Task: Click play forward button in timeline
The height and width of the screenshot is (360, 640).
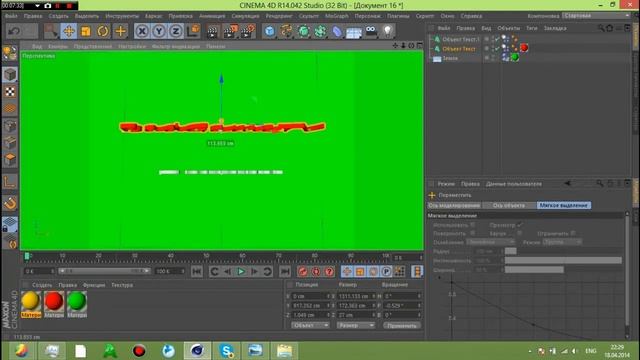Action: click(x=241, y=271)
